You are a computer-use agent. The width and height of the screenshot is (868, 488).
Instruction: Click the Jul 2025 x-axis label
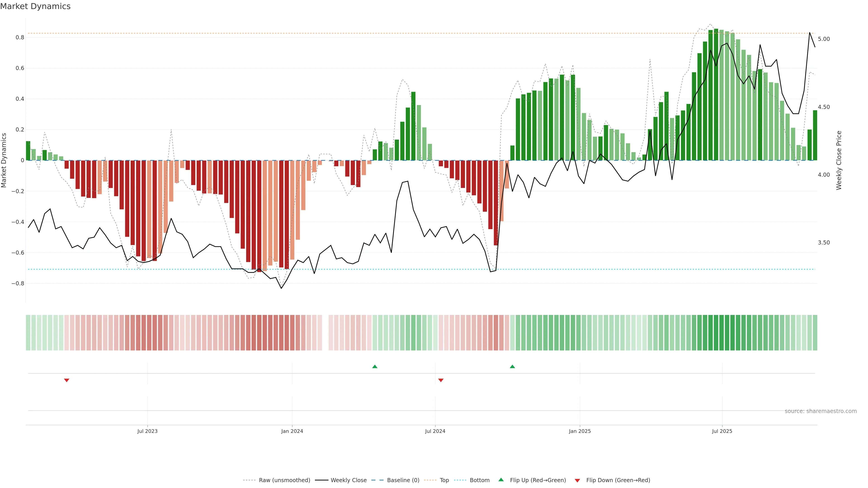point(722,431)
